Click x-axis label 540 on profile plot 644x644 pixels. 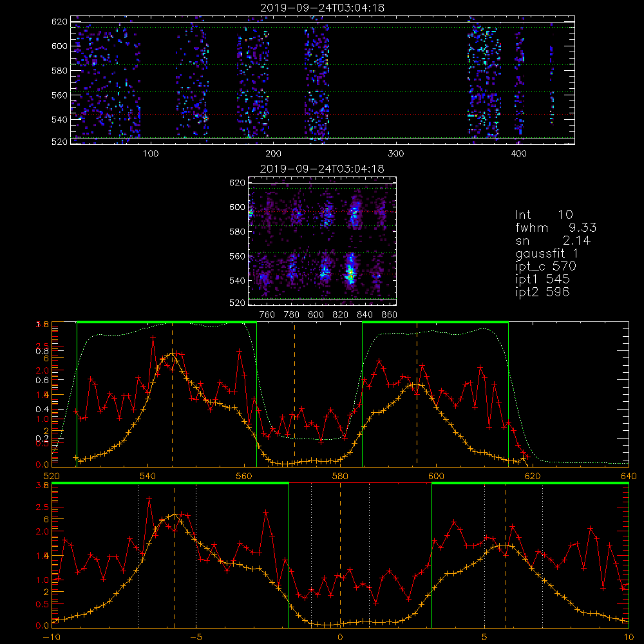tap(148, 476)
